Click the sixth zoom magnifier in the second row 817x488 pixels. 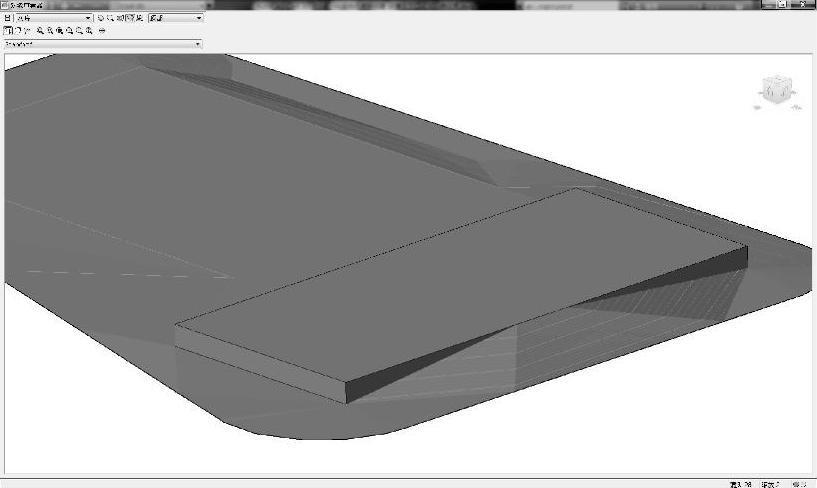click(89, 31)
